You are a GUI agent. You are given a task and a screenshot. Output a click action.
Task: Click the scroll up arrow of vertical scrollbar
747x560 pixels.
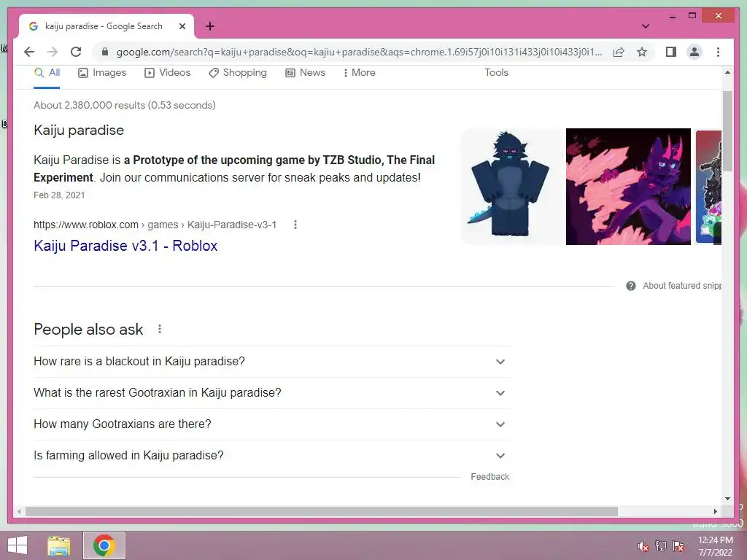727,72
